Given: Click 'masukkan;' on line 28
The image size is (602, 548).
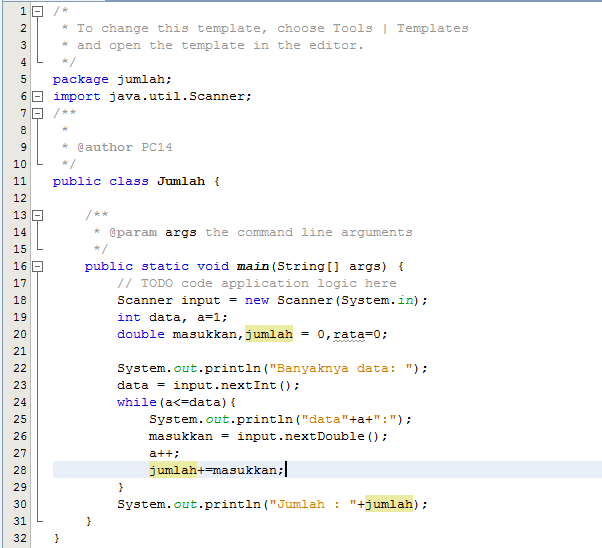Looking at the screenshot, I should [x=248, y=470].
